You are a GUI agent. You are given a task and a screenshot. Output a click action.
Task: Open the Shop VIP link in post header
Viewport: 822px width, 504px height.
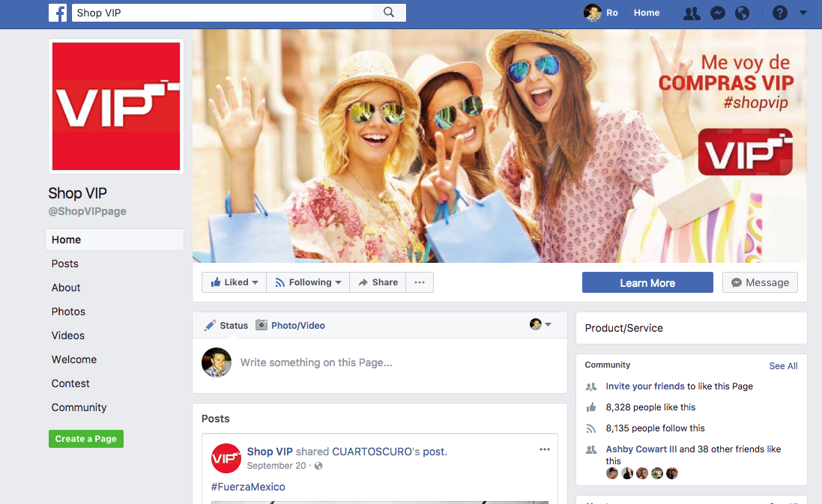(x=270, y=452)
